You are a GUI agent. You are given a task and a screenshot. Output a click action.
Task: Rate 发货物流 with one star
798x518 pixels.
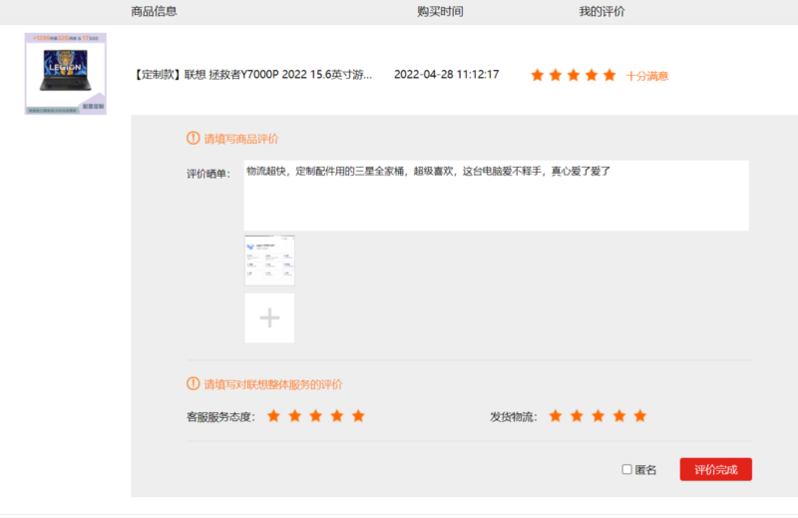(556, 416)
